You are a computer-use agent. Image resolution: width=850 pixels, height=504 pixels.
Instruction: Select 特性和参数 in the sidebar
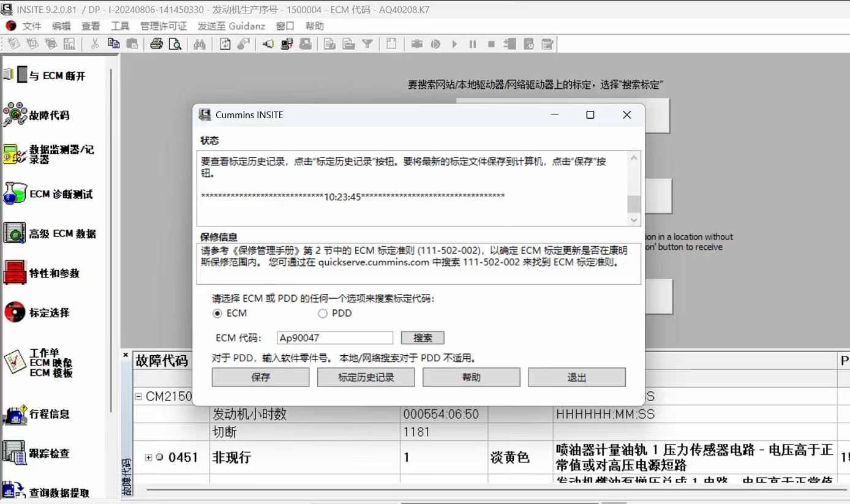coord(15,273)
